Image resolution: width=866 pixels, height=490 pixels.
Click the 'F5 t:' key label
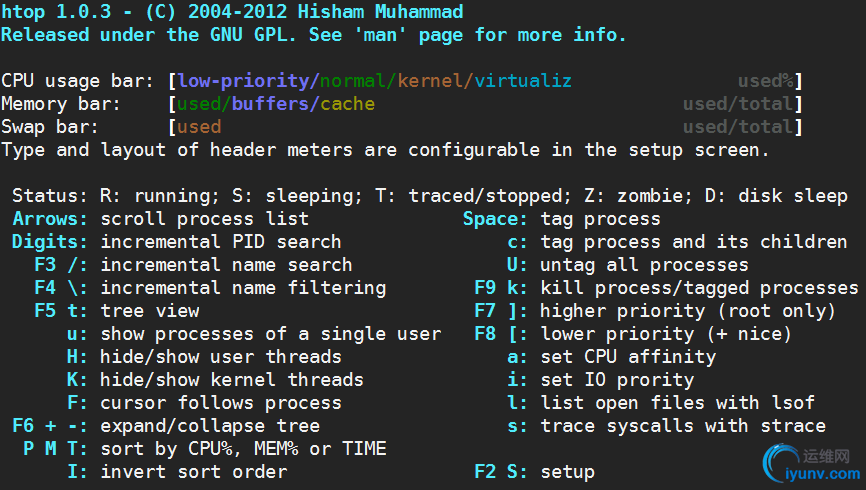(61, 311)
